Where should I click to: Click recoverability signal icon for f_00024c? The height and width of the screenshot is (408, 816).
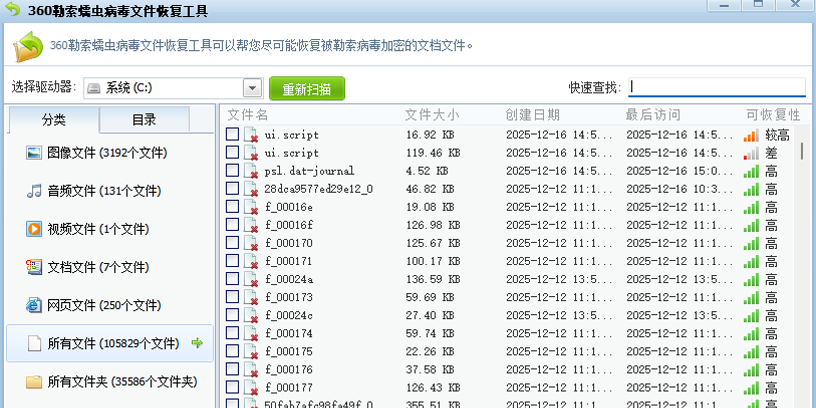pos(751,316)
